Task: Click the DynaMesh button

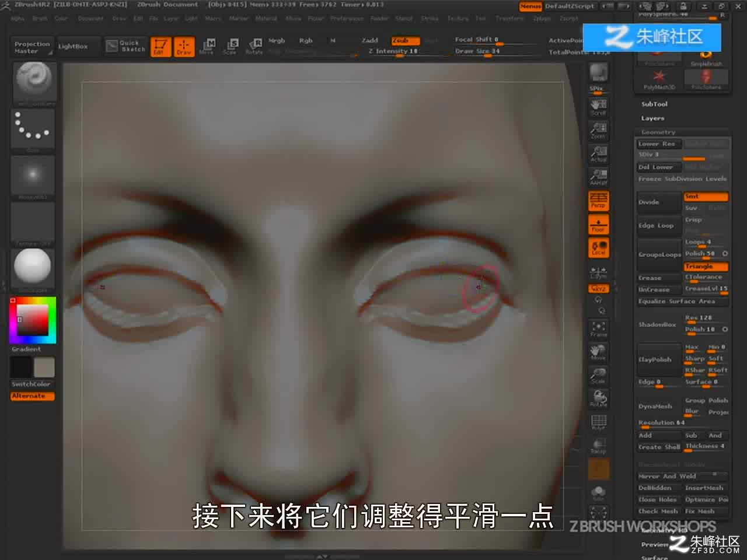Action: (x=659, y=406)
